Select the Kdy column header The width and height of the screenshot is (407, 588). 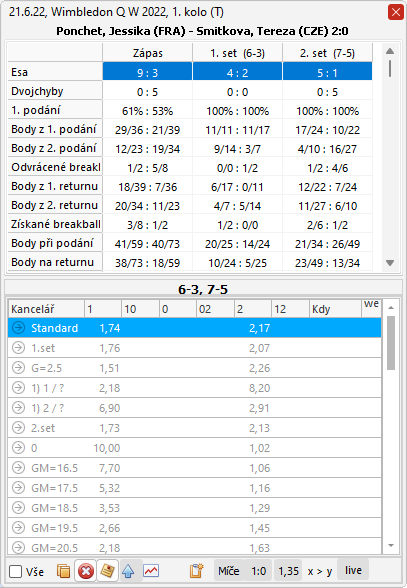coord(335,309)
